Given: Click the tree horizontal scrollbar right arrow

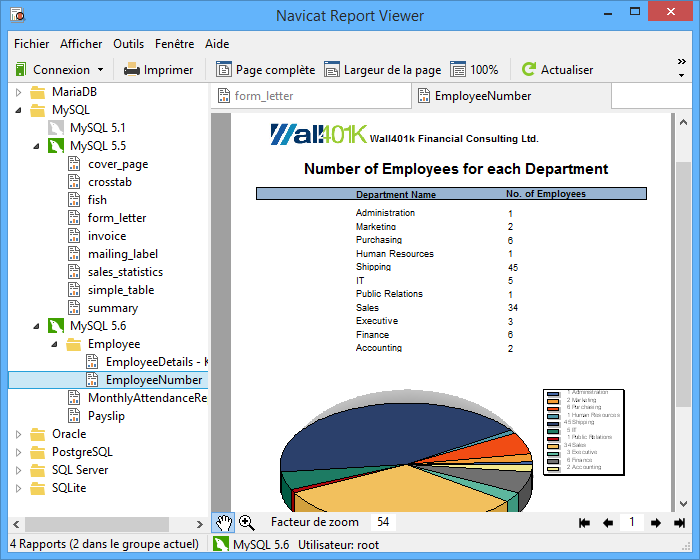Looking at the screenshot, I should pos(200,524).
